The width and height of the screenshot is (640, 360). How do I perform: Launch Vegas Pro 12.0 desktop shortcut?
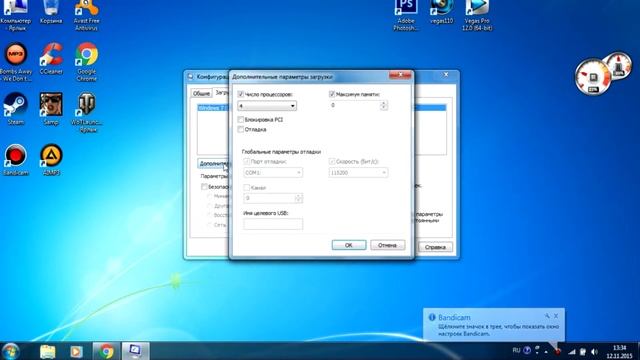pyautogui.click(x=477, y=16)
